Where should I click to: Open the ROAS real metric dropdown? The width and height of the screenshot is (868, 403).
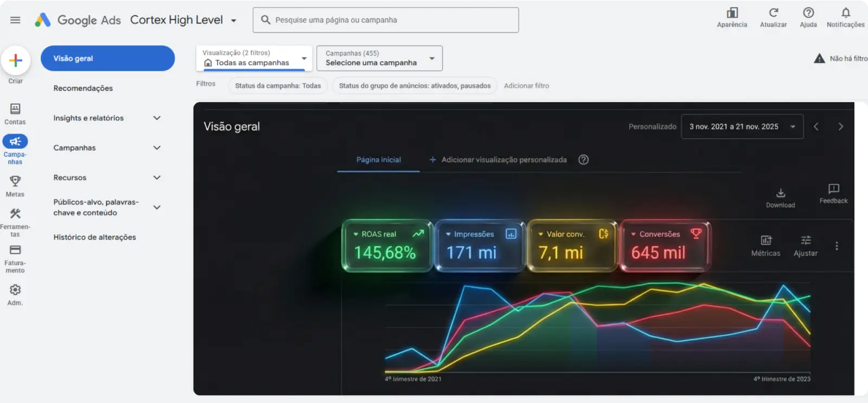coord(356,234)
